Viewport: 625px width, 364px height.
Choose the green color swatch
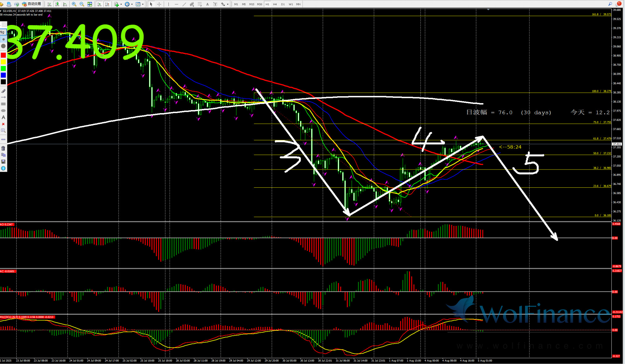tap(3, 68)
